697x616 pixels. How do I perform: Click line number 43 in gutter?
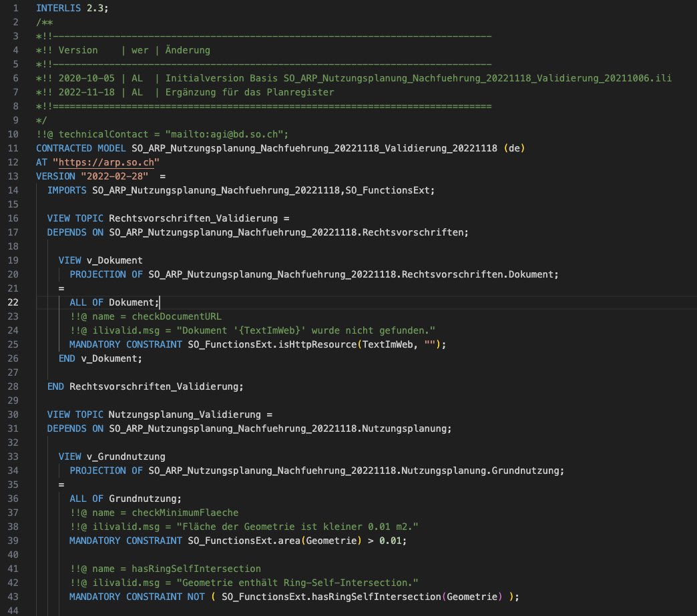[13, 597]
